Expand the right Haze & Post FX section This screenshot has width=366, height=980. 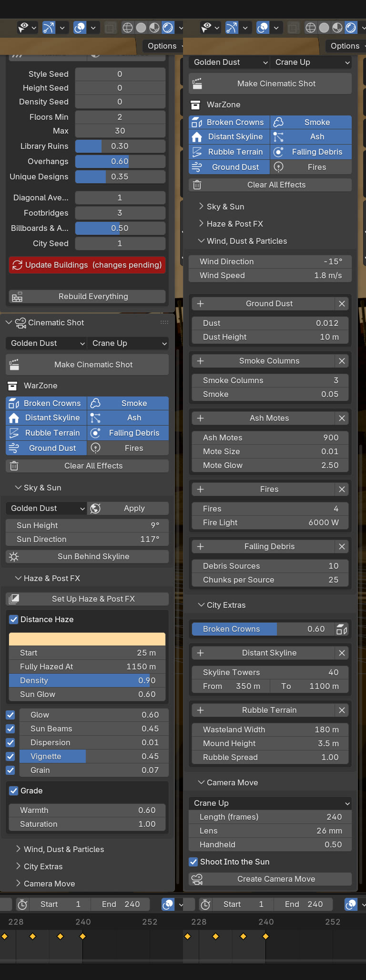point(201,224)
